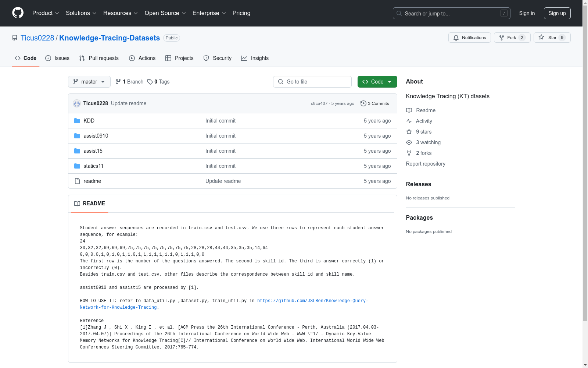Image resolution: width=588 pixels, height=368 pixels.
Task: Click the Activity pulse icon in About
Action: 409,121
